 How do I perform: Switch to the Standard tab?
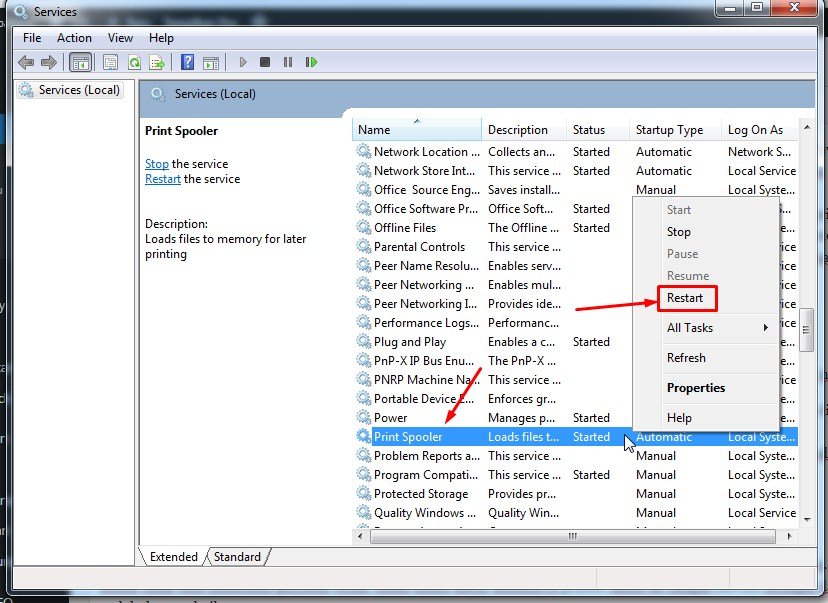pos(237,557)
